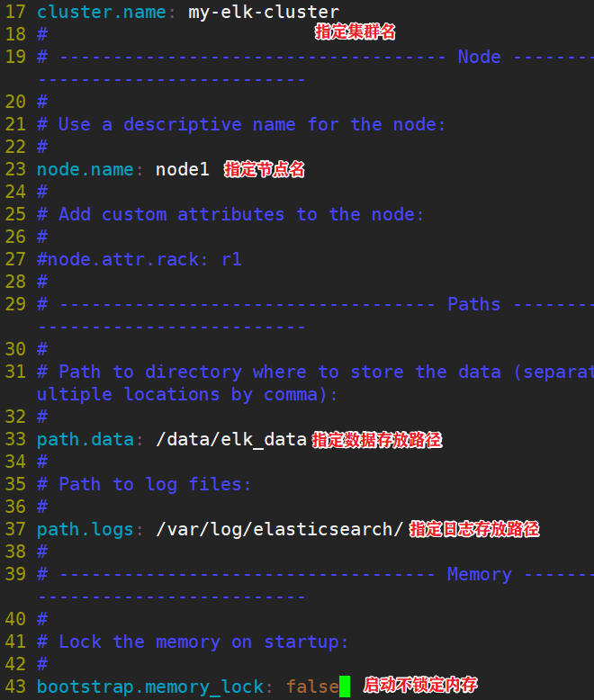Click the commented '#node.attr.rack: r1' line

pyautogui.click(x=139, y=259)
